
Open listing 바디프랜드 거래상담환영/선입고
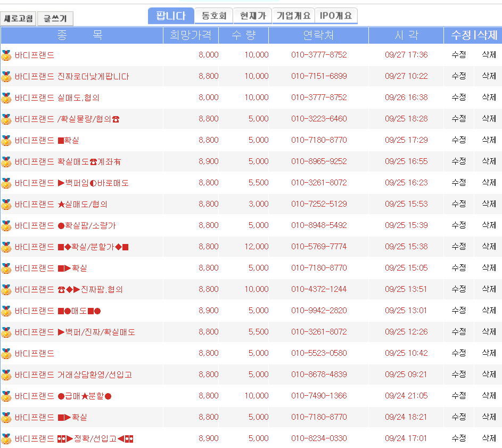(73, 374)
